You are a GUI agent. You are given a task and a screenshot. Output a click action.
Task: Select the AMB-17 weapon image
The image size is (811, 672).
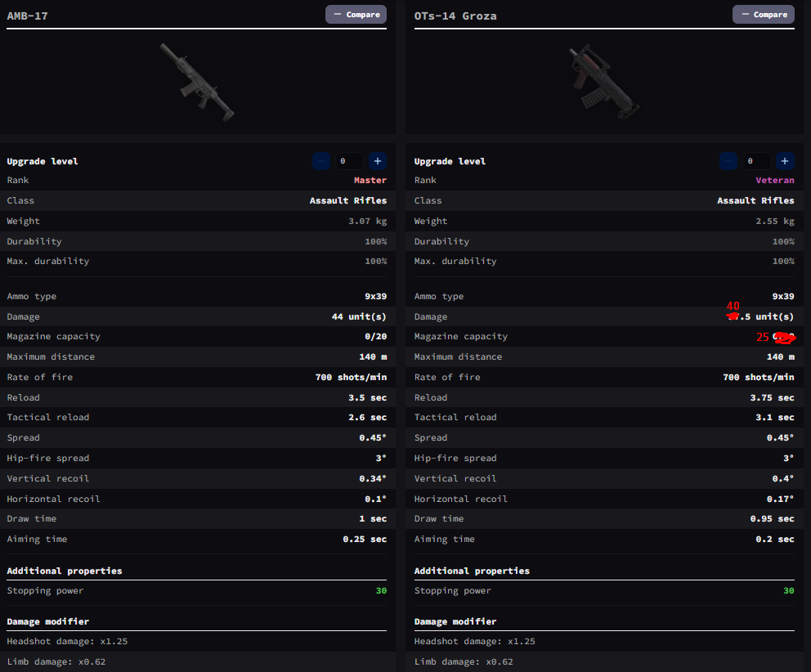[x=196, y=83]
